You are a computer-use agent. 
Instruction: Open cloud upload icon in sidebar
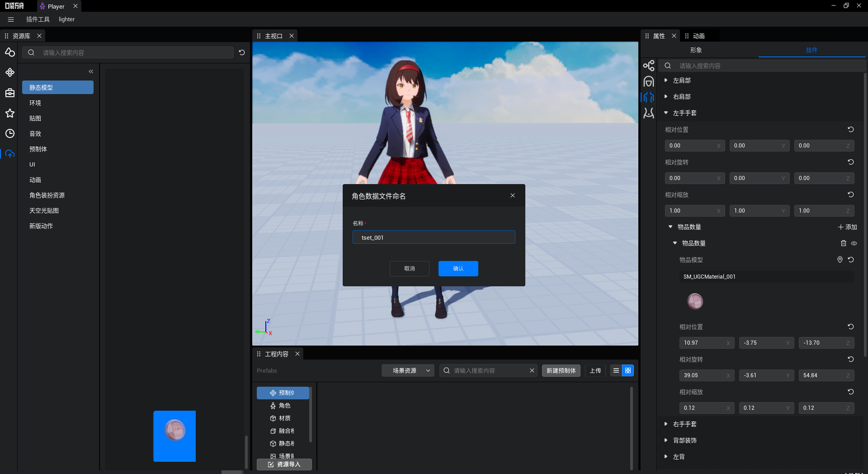coord(10,154)
